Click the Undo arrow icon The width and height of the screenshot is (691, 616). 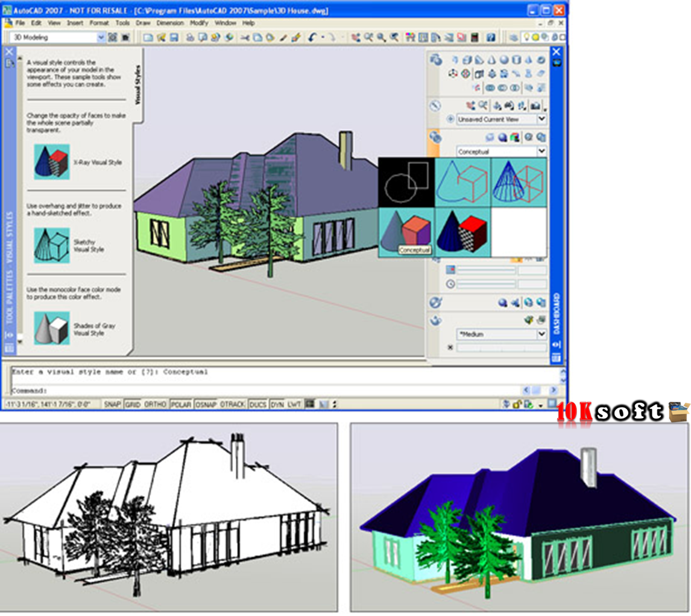[x=312, y=37]
